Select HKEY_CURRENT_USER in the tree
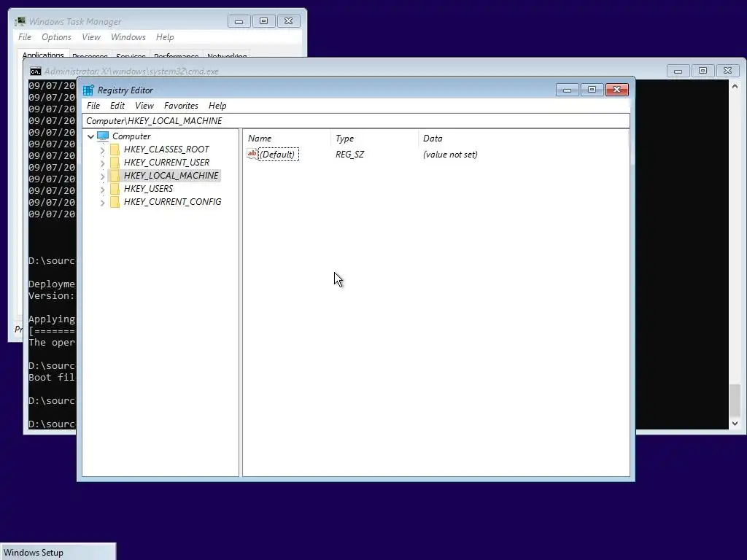The image size is (747, 560). point(166,163)
